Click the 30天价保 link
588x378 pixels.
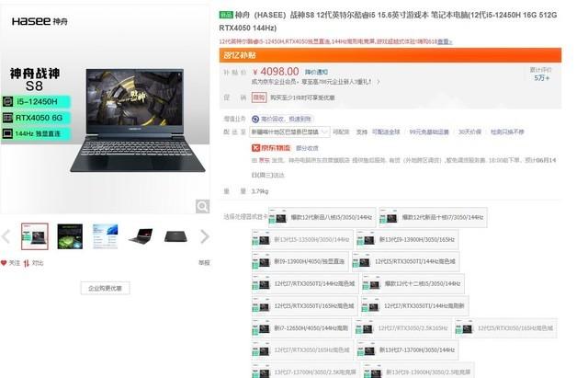(x=469, y=132)
